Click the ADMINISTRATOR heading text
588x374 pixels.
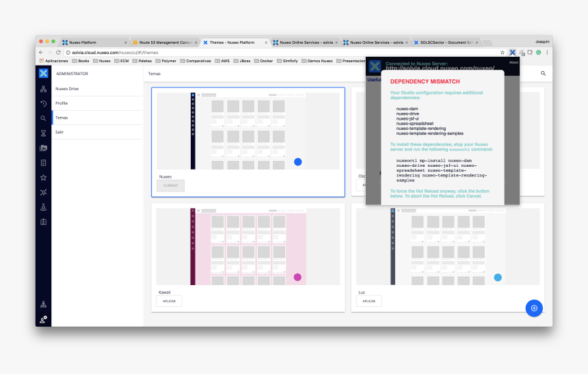coord(72,74)
